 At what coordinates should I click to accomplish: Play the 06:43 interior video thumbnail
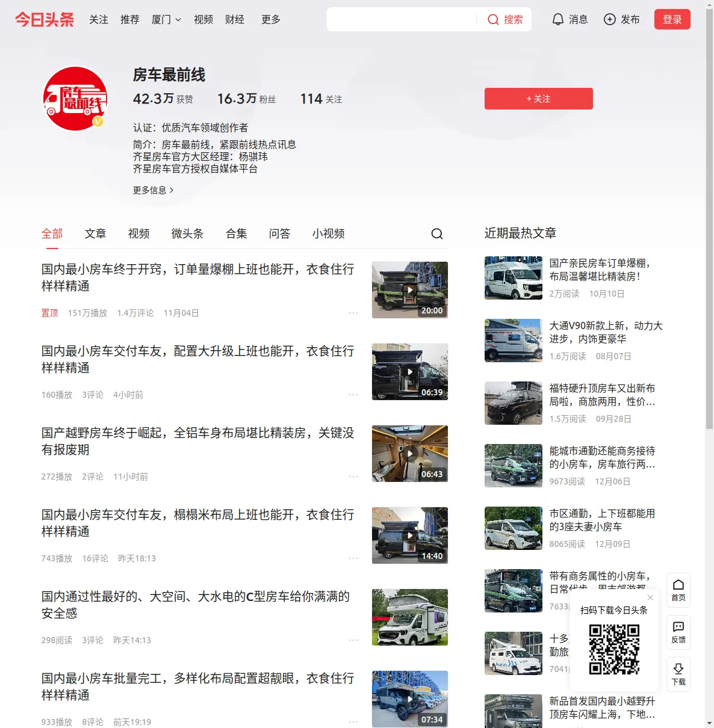tap(410, 454)
